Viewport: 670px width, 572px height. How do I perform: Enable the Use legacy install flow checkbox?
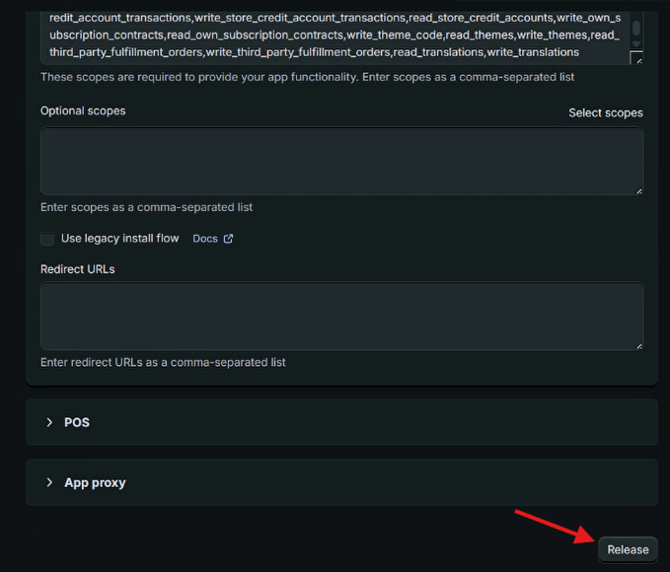click(47, 239)
